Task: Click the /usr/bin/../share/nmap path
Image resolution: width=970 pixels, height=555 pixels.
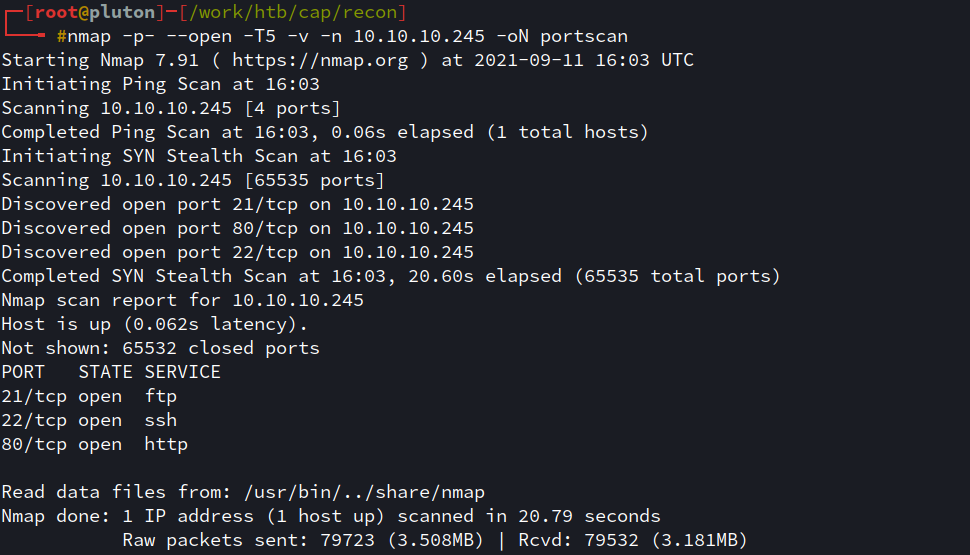Action: (x=364, y=493)
